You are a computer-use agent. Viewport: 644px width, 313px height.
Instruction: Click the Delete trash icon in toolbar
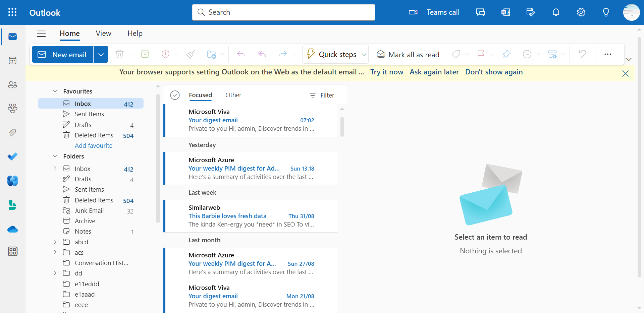click(x=120, y=54)
